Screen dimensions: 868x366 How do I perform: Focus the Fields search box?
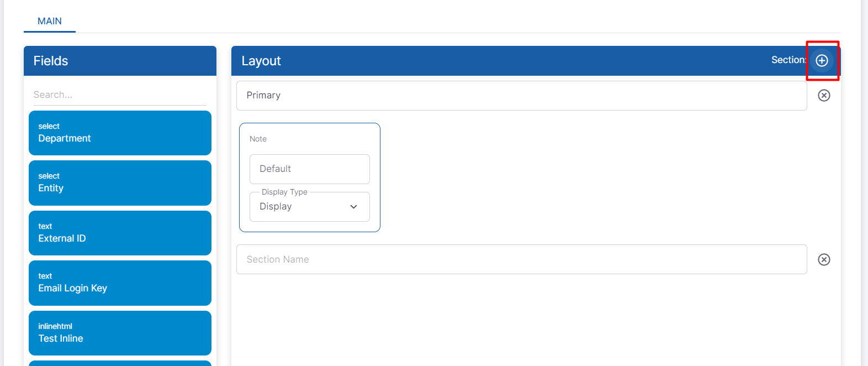pyautogui.click(x=119, y=95)
